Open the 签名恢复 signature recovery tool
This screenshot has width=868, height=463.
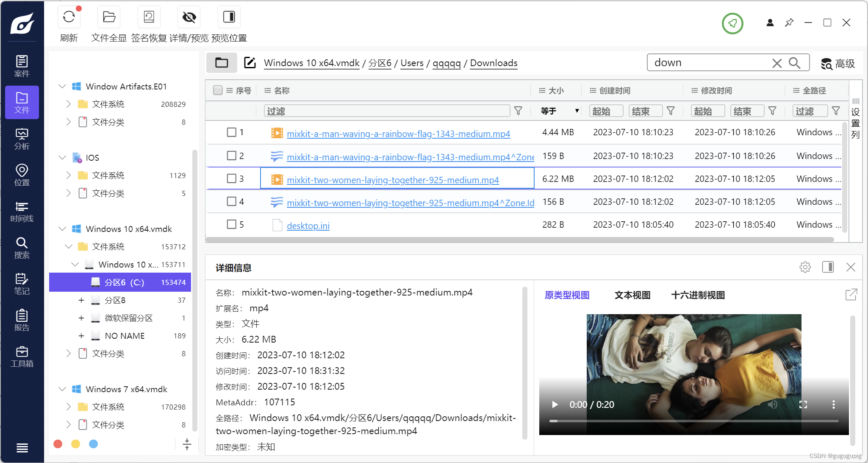coord(149,17)
